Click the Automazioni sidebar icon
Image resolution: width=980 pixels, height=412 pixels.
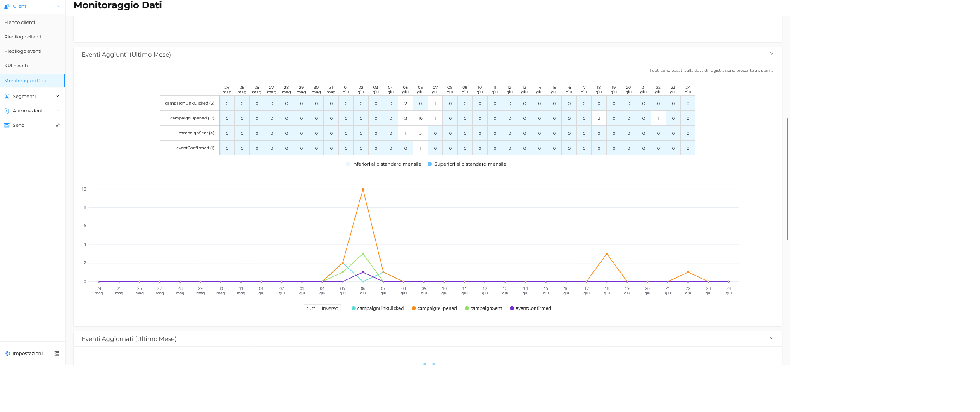click(7, 111)
